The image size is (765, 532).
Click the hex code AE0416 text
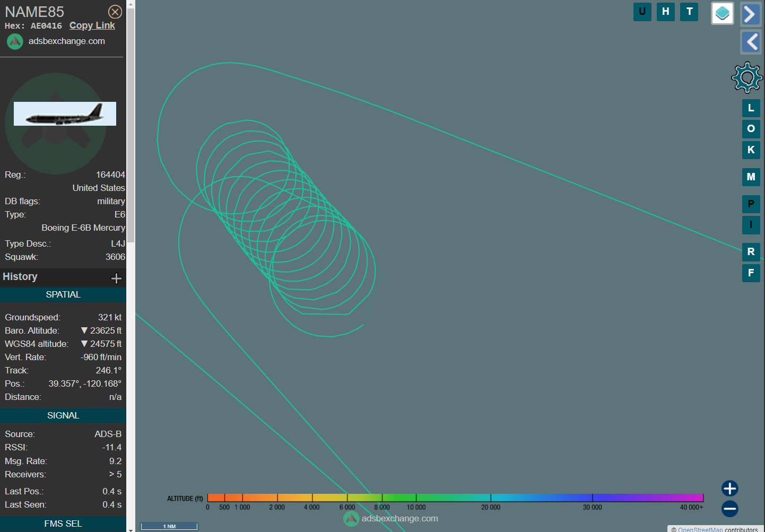point(46,26)
